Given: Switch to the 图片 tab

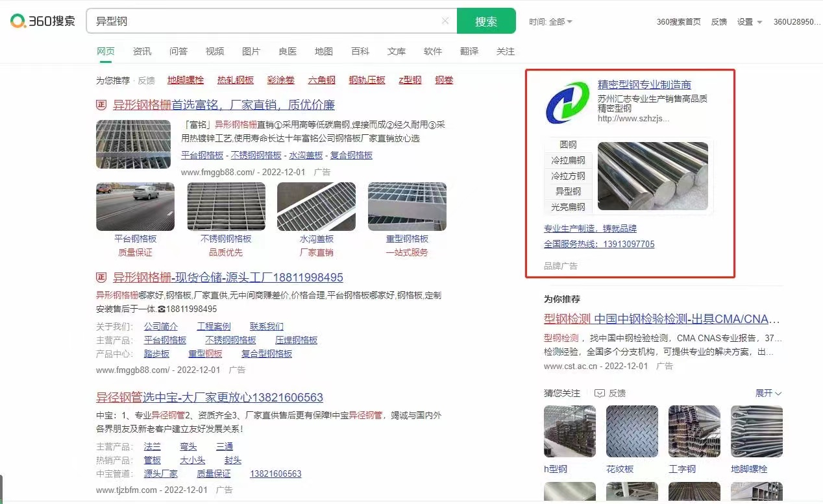Looking at the screenshot, I should point(251,51).
